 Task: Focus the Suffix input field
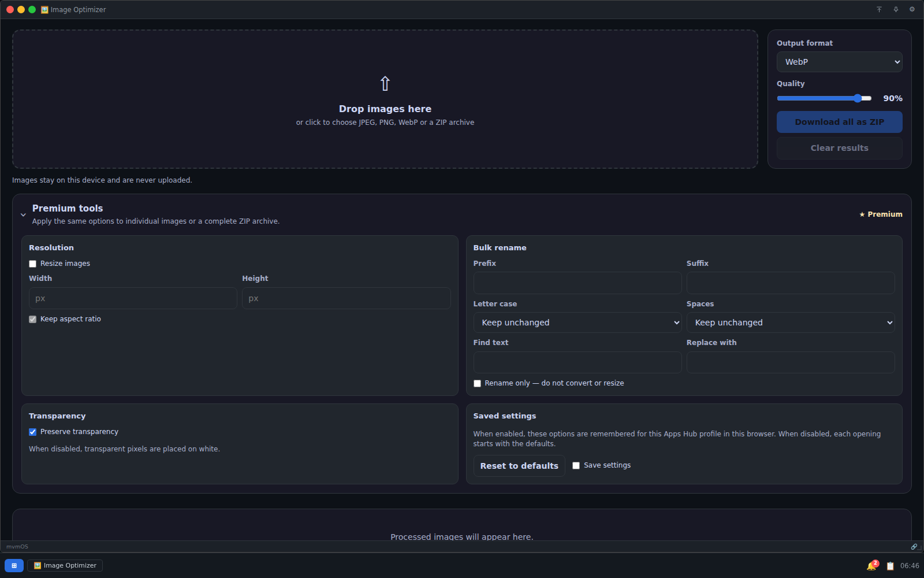(791, 283)
